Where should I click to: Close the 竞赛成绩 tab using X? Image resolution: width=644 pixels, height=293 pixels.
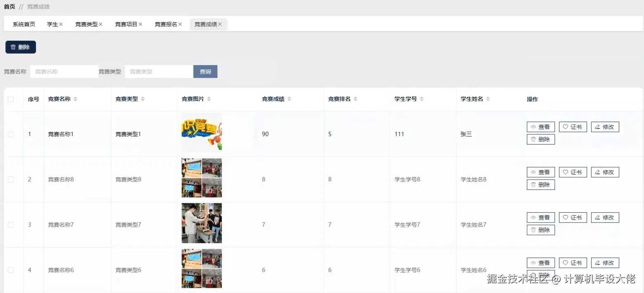[x=220, y=24]
